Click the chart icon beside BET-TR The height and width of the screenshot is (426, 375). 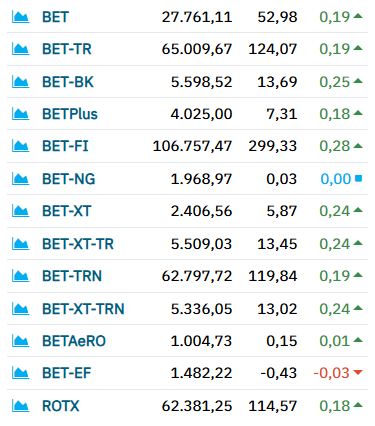click(20, 49)
